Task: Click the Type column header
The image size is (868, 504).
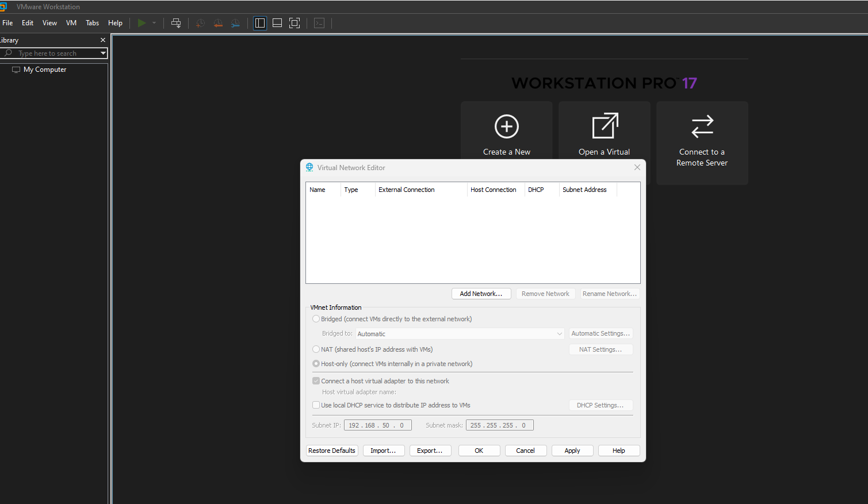Action: click(x=358, y=190)
